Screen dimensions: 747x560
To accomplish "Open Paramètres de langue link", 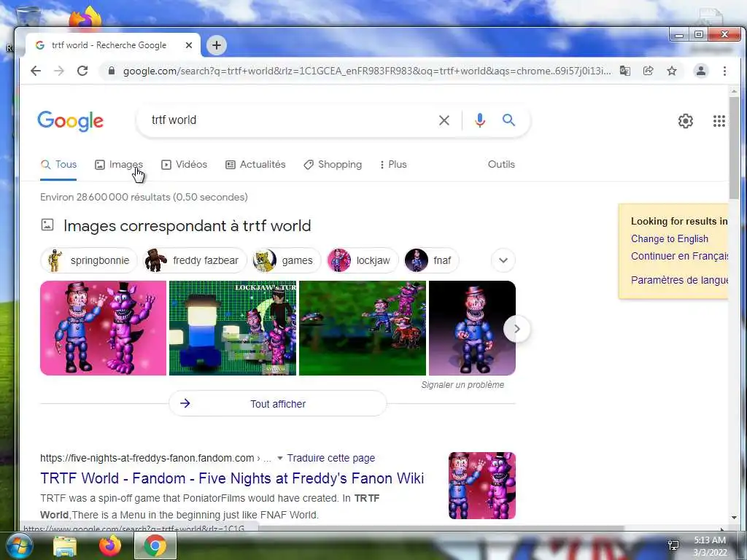I will coord(679,280).
